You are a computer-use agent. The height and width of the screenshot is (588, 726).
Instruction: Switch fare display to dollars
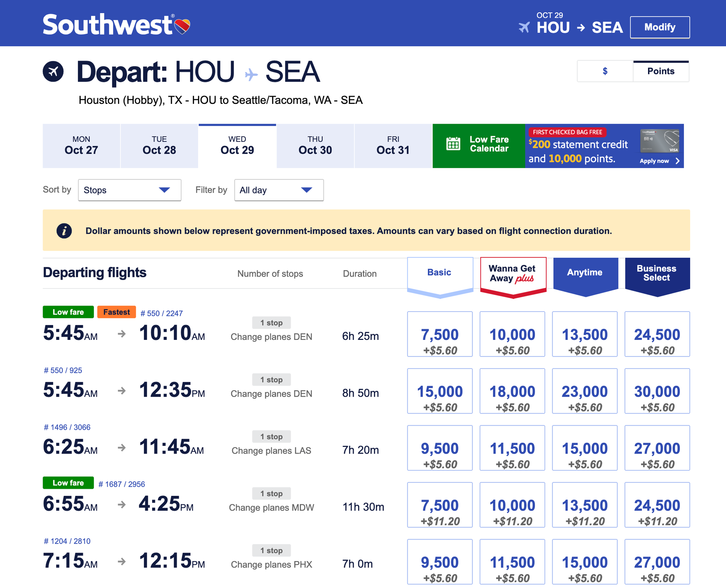tap(605, 71)
